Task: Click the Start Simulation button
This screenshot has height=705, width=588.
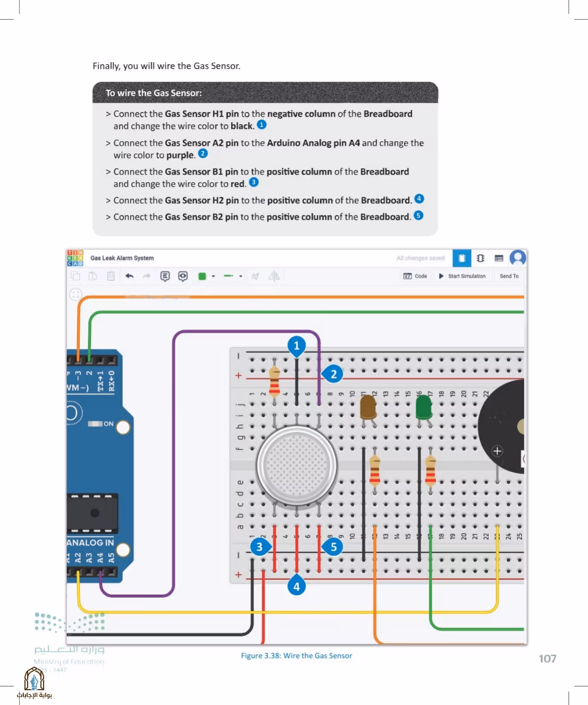Action: (462, 276)
